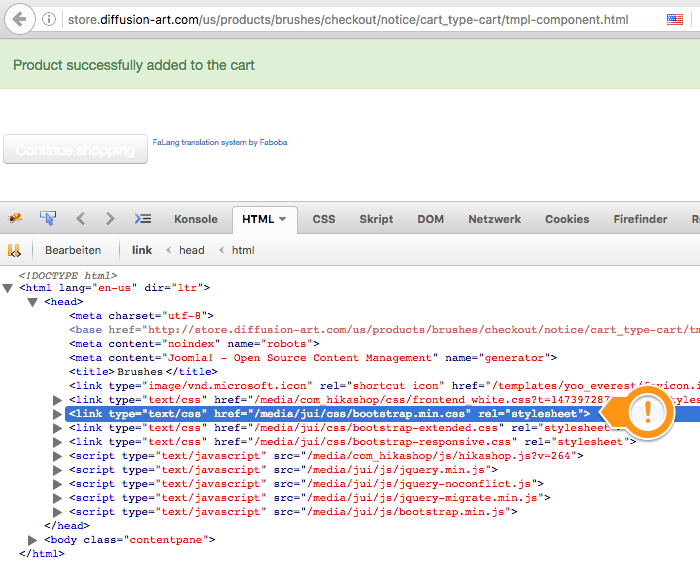Switch to the Skript tab

click(376, 219)
